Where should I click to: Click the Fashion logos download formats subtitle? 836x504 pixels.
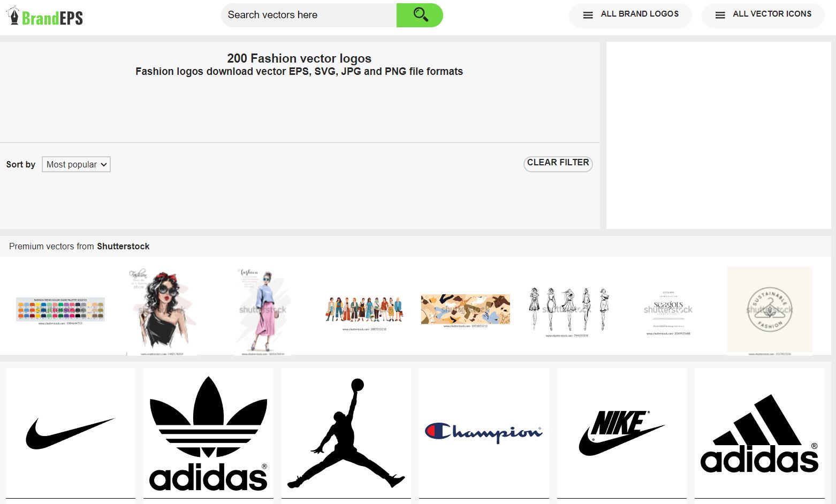click(x=299, y=72)
